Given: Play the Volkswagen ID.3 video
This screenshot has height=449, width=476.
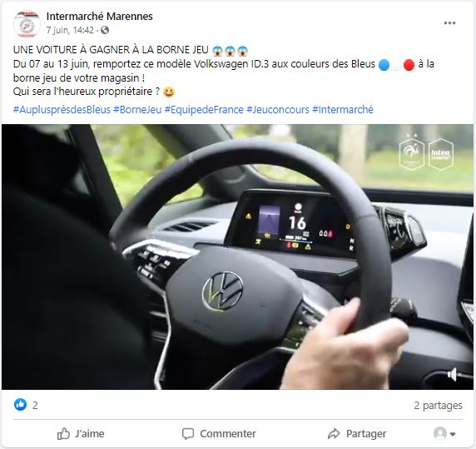Looking at the screenshot, I should pyautogui.click(x=237, y=257).
